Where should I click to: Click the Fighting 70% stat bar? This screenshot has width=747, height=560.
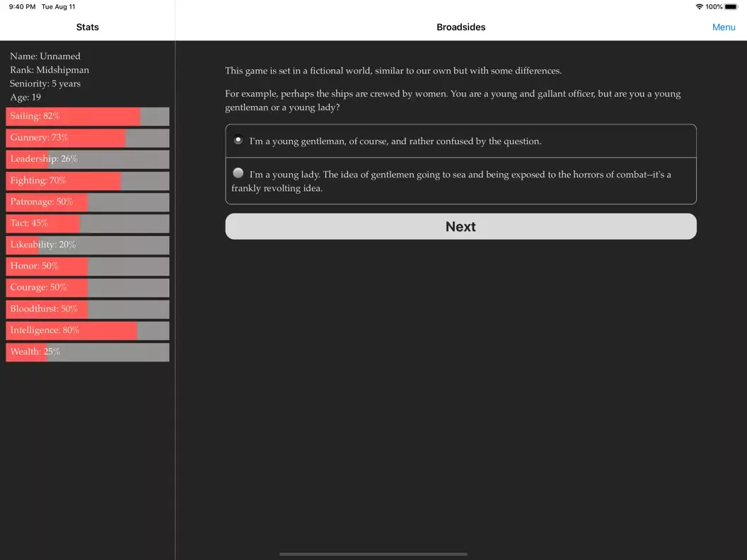88,180
